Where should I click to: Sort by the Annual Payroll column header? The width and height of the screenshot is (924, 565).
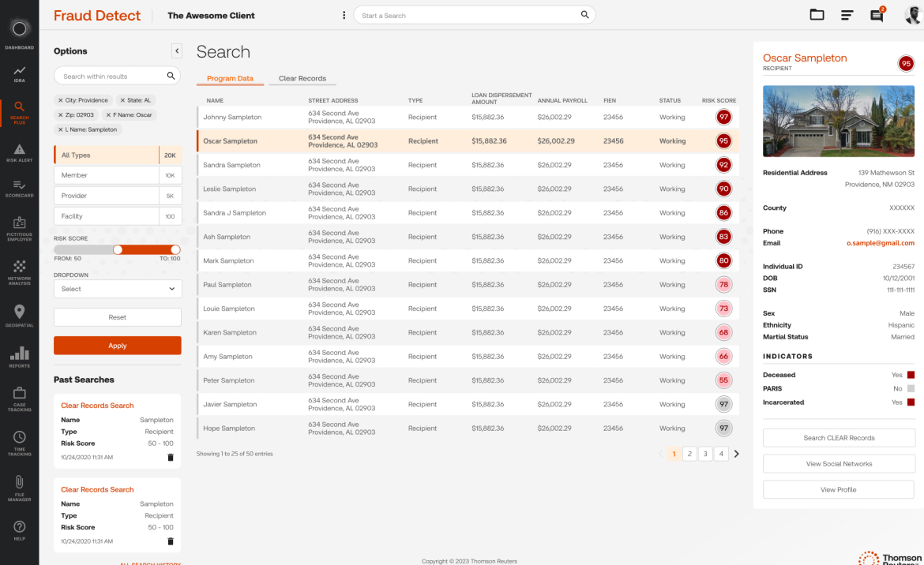tap(562, 101)
